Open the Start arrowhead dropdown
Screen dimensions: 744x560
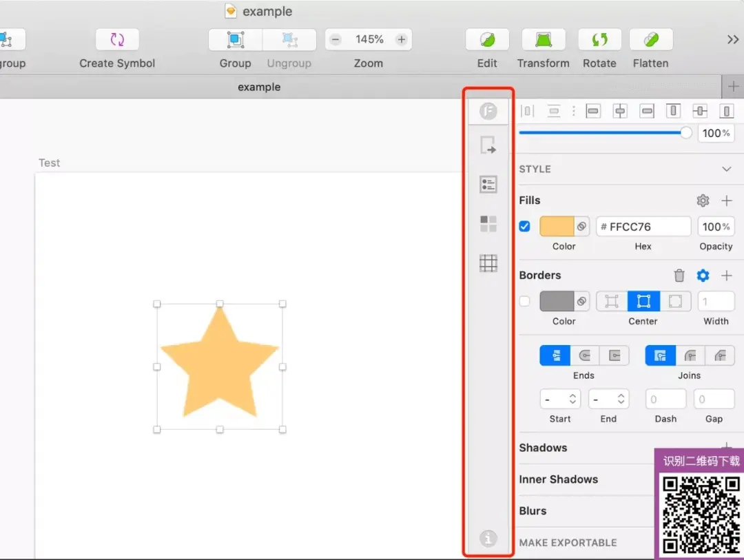(560, 399)
